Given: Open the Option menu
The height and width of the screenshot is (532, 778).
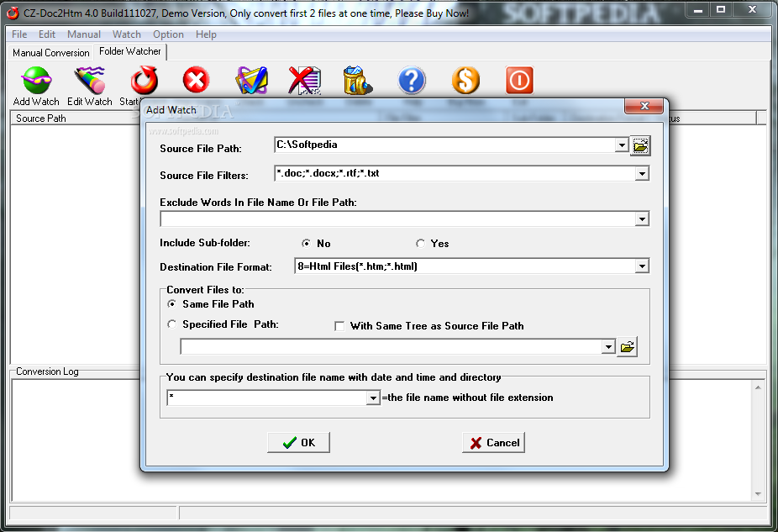Looking at the screenshot, I should (168, 34).
